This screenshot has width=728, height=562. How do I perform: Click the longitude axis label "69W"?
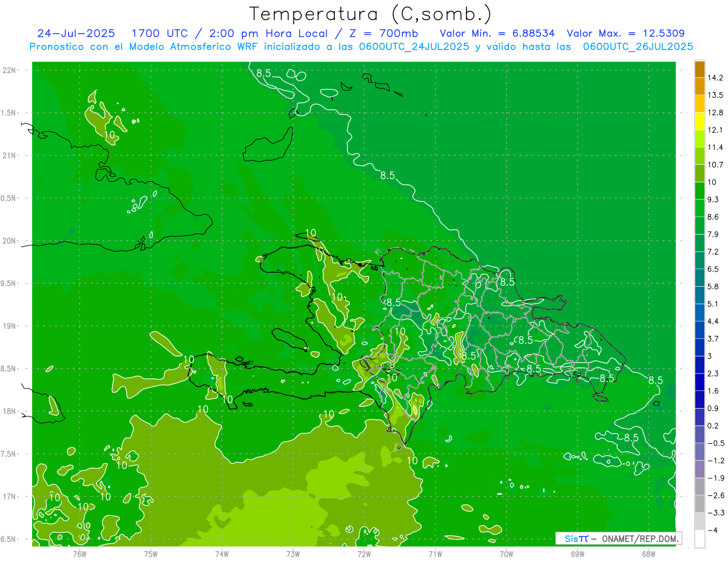[578, 554]
